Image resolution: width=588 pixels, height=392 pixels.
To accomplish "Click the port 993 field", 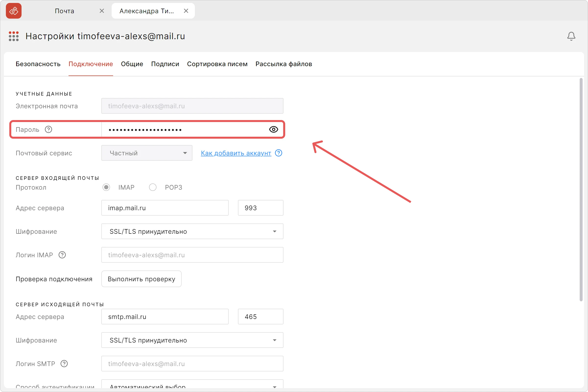I will tap(261, 208).
